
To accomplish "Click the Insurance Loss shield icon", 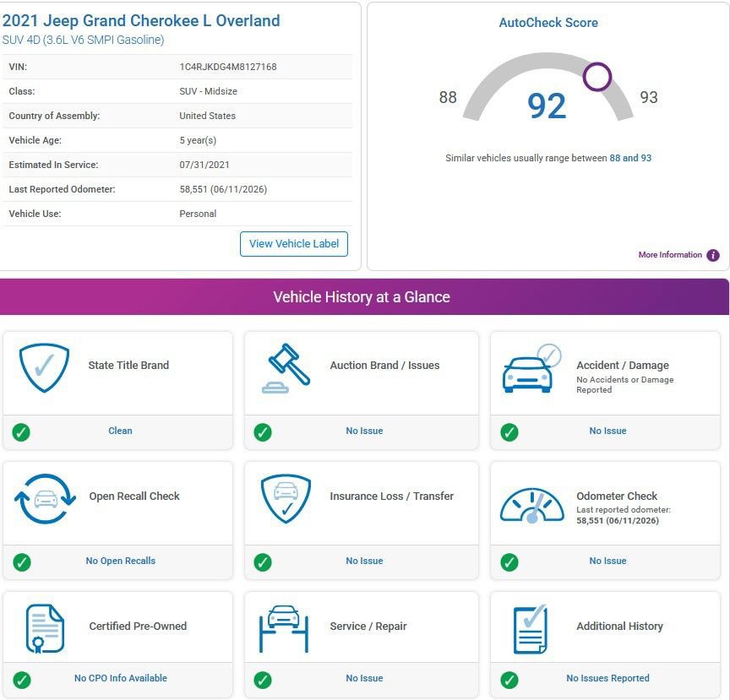I will click(x=286, y=499).
